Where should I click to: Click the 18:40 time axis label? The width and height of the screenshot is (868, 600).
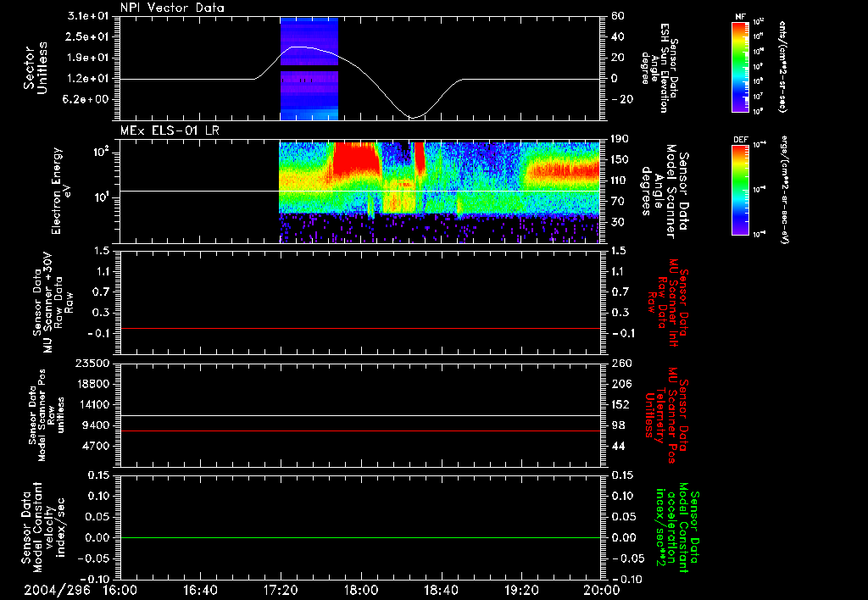pyautogui.click(x=441, y=590)
